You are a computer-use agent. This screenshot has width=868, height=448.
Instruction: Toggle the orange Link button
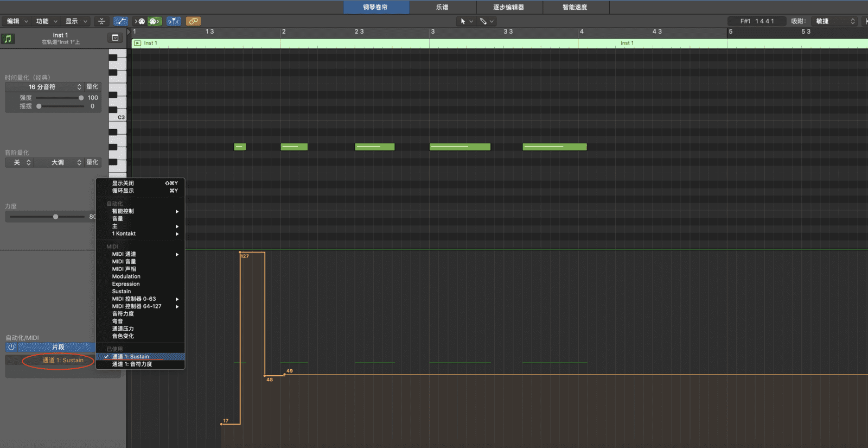(x=193, y=21)
